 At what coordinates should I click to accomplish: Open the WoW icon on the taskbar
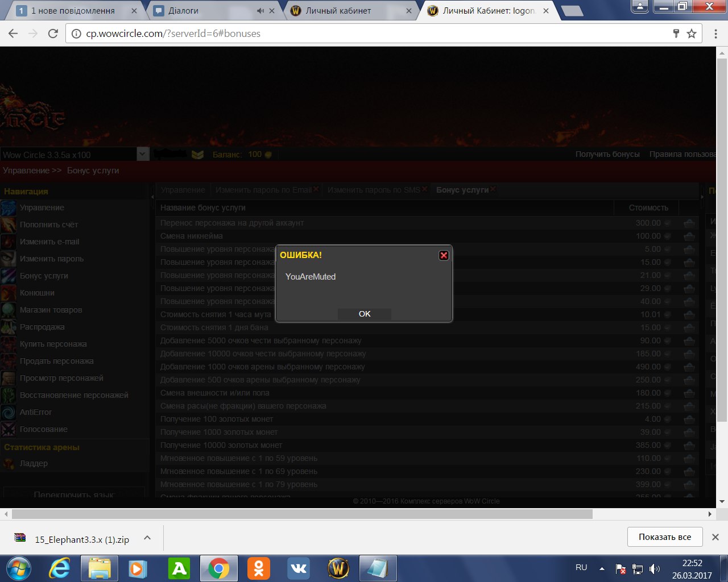pyautogui.click(x=338, y=568)
